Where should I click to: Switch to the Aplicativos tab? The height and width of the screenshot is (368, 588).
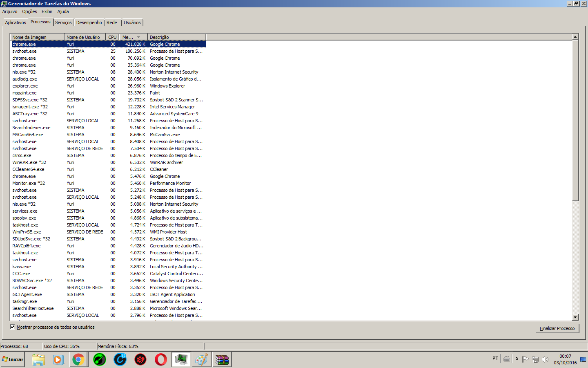[x=16, y=22]
